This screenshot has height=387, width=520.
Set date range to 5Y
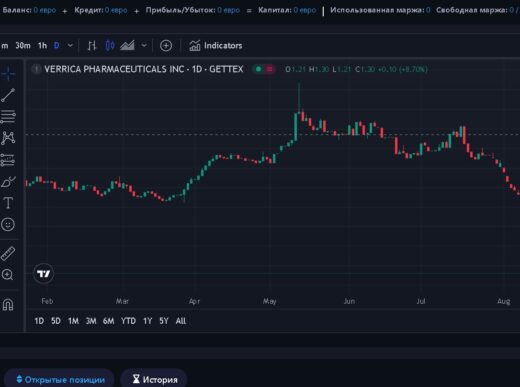point(164,321)
